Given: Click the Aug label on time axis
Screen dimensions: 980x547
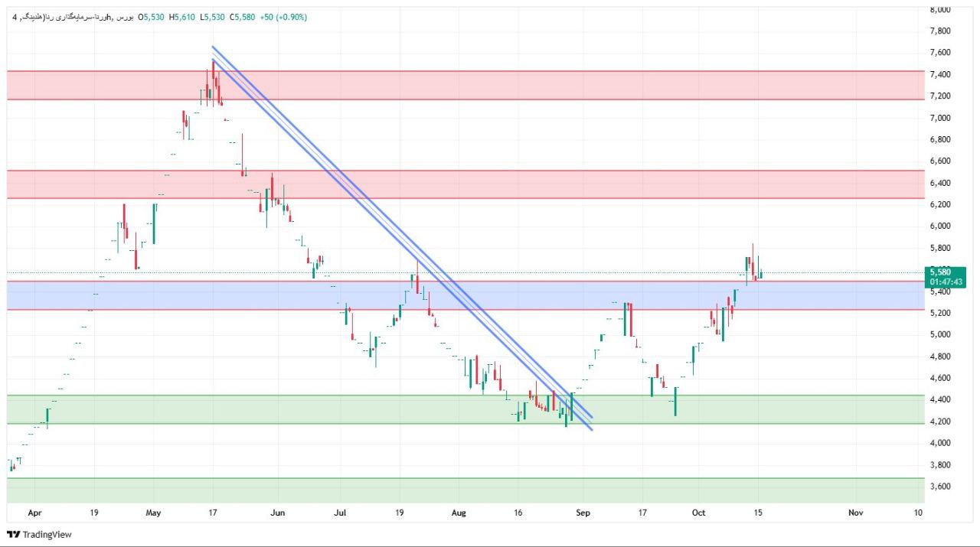Looking at the screenshot, I should pos(458,513).
